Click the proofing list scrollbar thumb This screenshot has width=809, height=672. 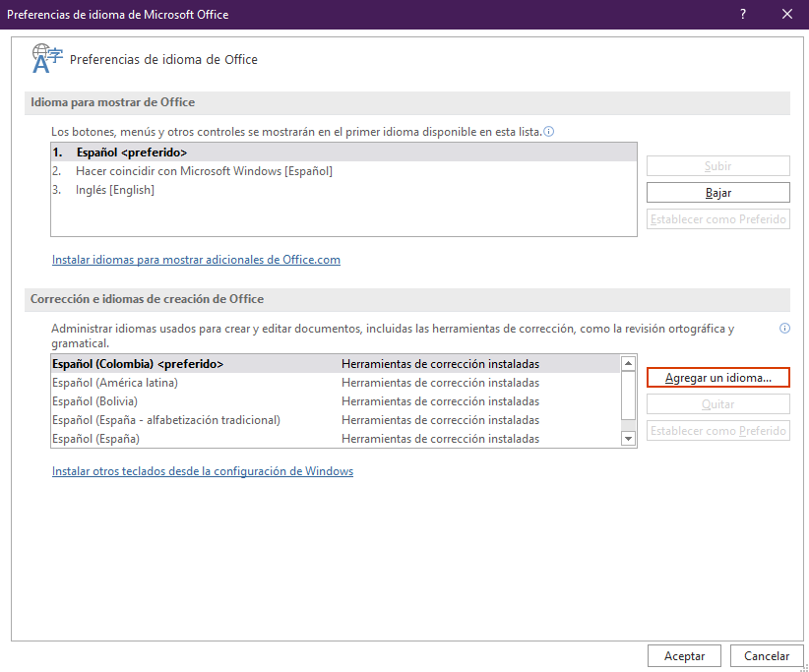[628, 396]
